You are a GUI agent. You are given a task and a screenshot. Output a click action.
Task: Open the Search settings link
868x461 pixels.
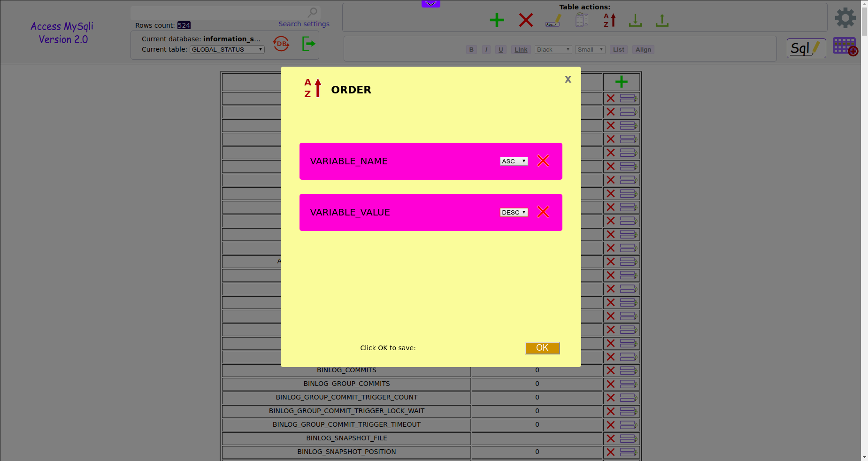click(304, 24)
